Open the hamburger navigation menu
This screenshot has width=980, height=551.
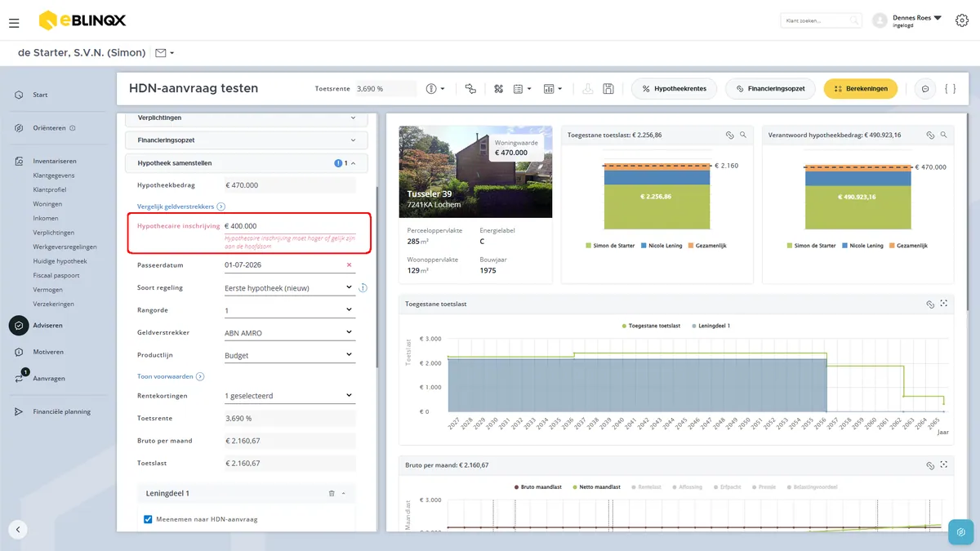(x=14, y=23)
